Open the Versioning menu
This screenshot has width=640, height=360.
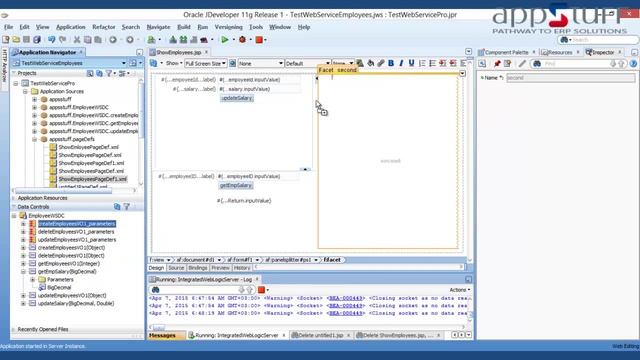point(228,27)
